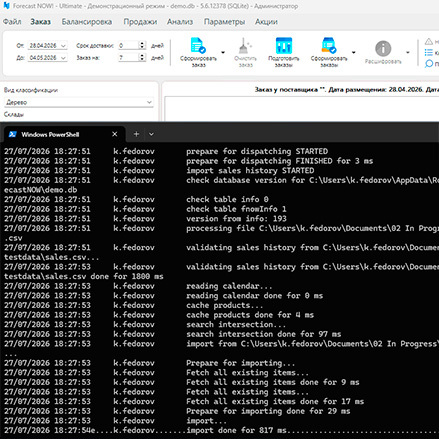Open the Балансировка menu
Image resolution: width=439 pixels, height=439 pixels.
click(x=87, y=22)
